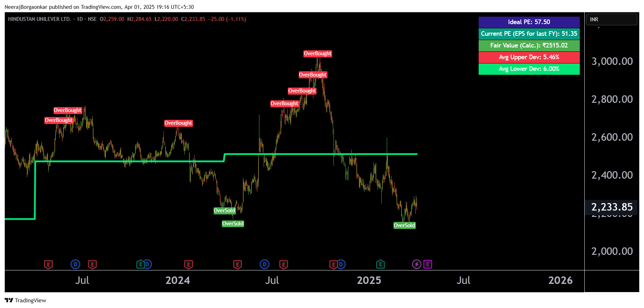Select red E marker right of mid-2024 Jul label
This screenshot has width=644, height=308.
[283, 264]
